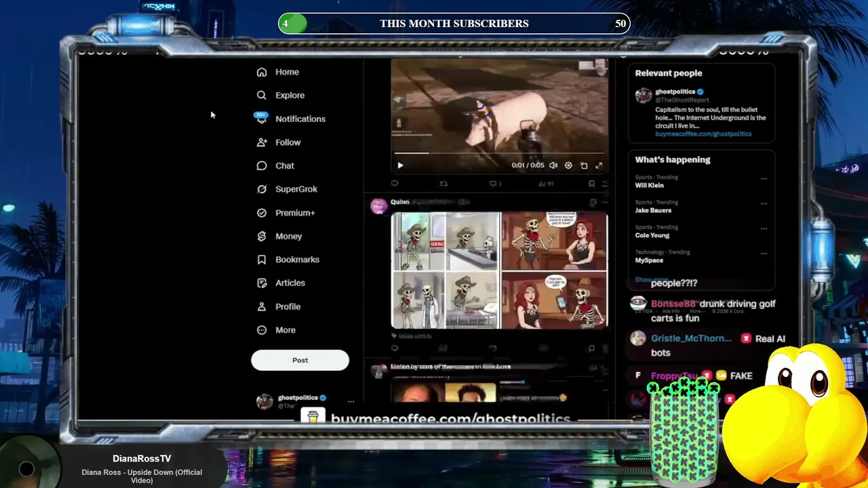
Task: Open ghostpolitics account avatar at sidebar bottom
Action: [x=264, y=401]
